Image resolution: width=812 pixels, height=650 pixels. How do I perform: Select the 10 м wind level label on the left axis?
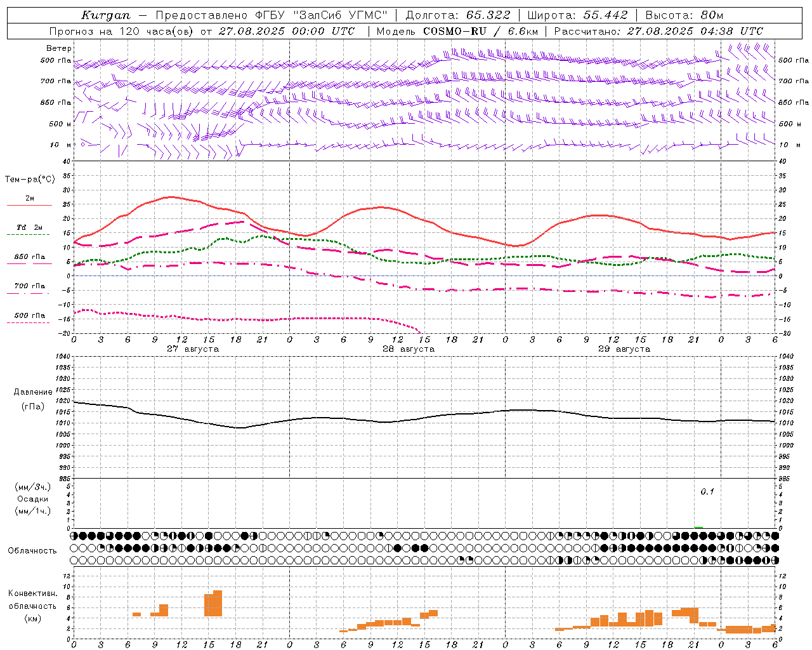point(61,145)
